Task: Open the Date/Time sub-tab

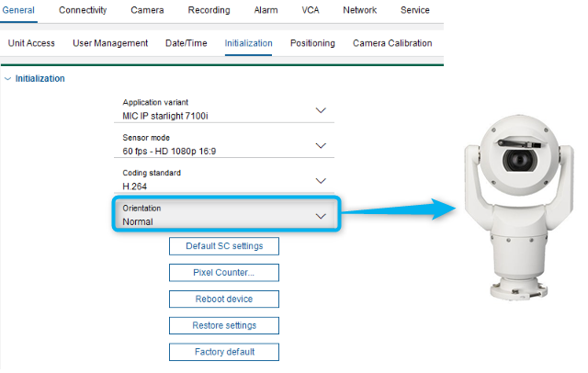Action: (x=187, y=43)
